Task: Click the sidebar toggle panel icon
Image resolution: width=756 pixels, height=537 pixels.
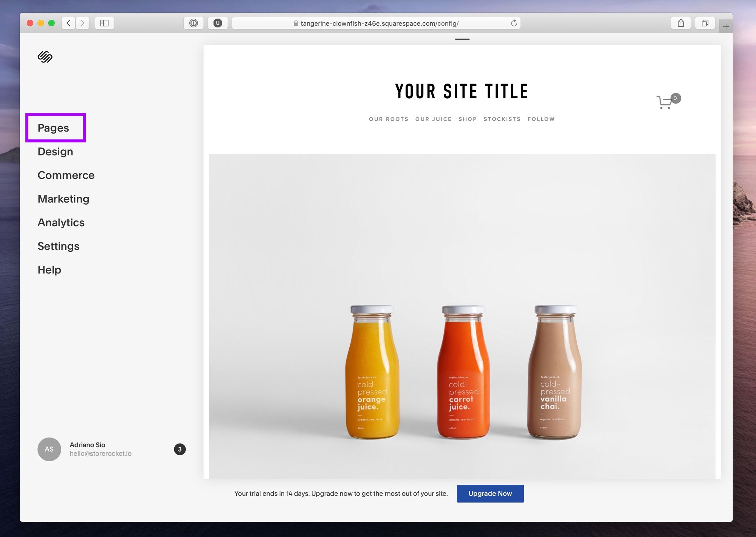Action: pyautogui.click(x=105, y=23)
